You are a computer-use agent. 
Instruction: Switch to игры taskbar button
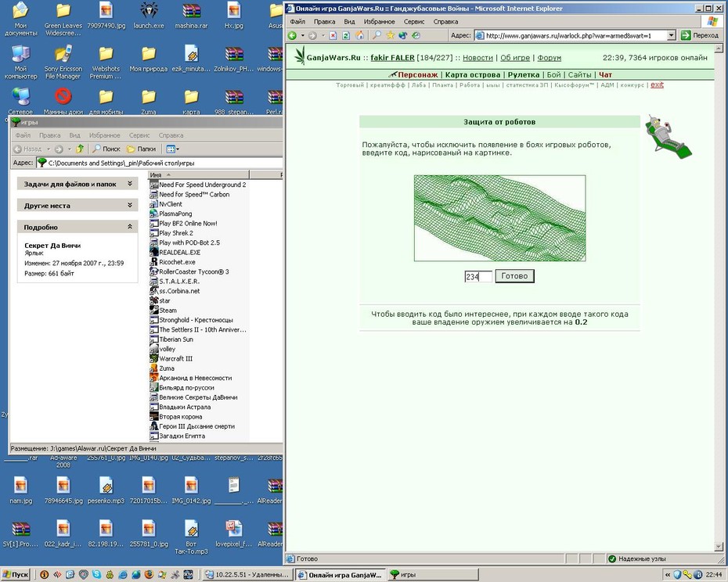pos(433,575)
